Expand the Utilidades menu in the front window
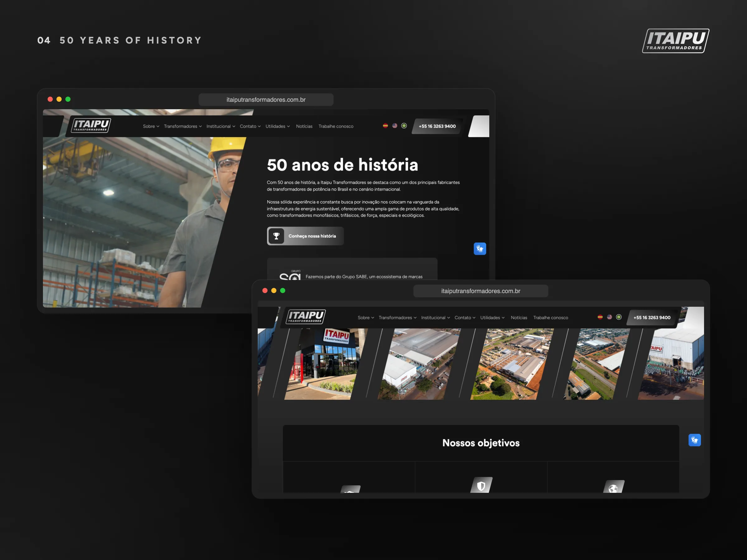Screen dimensions: 747x560 [492, 318]
